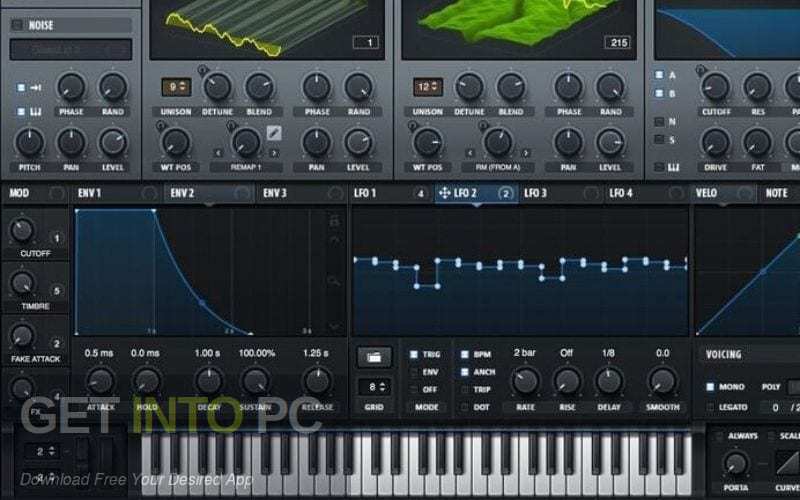800x500 pixels.
Task: Click the OSC A wavetable frame number 1
Action: pos(365,42)
